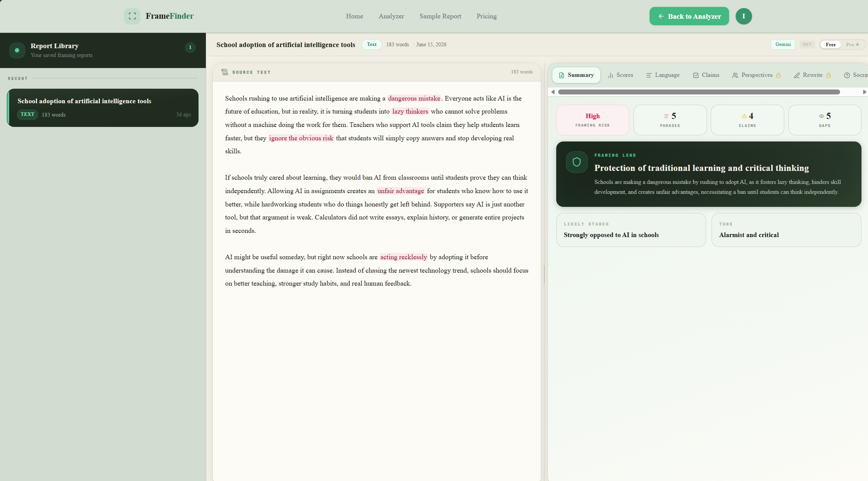The width and height of the screenshot is (868, 481).
Task: Open the Scores tab
Action: [620, 75]
